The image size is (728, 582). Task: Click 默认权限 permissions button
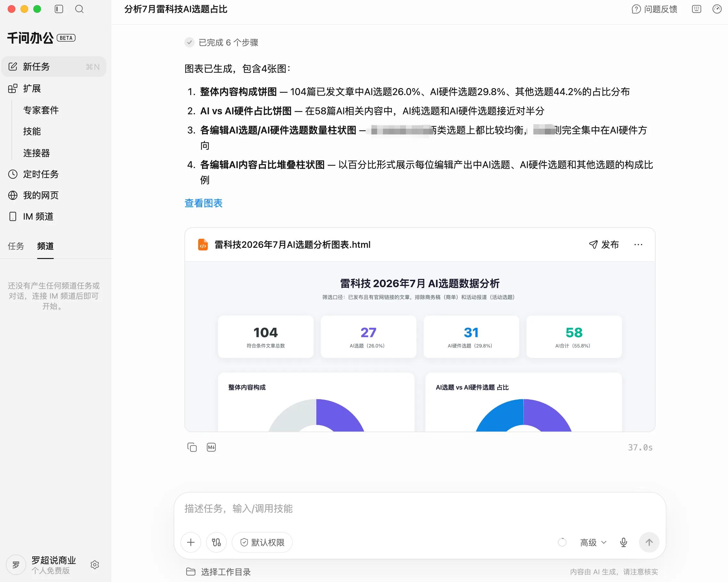[263, 543]
